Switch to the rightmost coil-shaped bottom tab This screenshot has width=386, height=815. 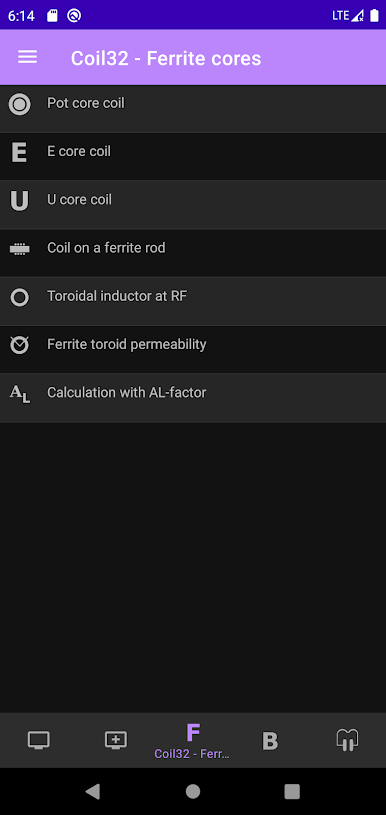coord(348,740)
